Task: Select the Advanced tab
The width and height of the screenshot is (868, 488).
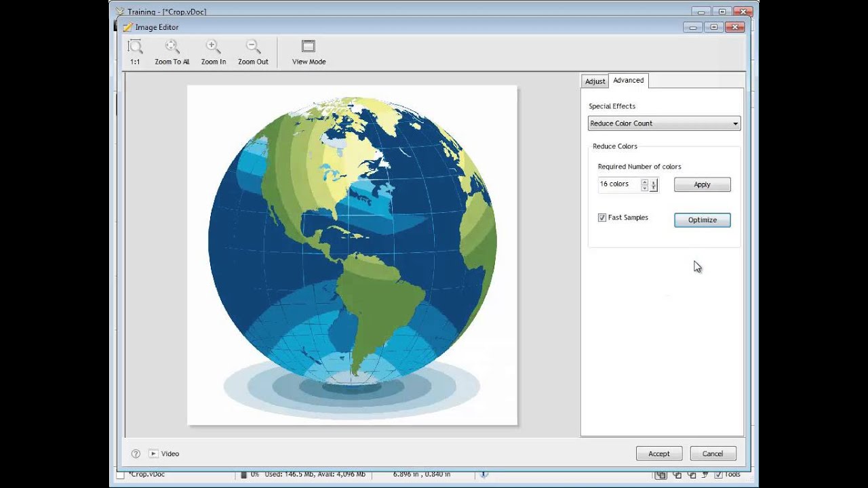Action: click(x=629, y=80)
